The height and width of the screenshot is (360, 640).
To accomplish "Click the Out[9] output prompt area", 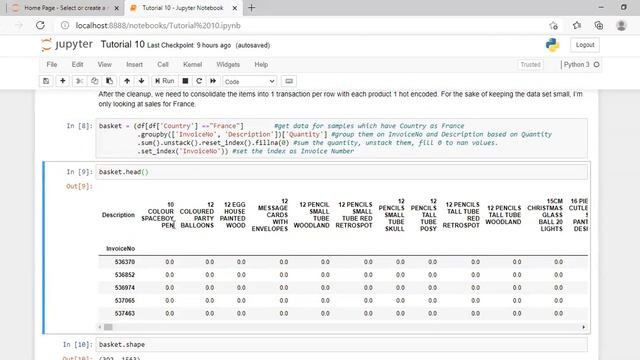I will [x=79, y=187].
